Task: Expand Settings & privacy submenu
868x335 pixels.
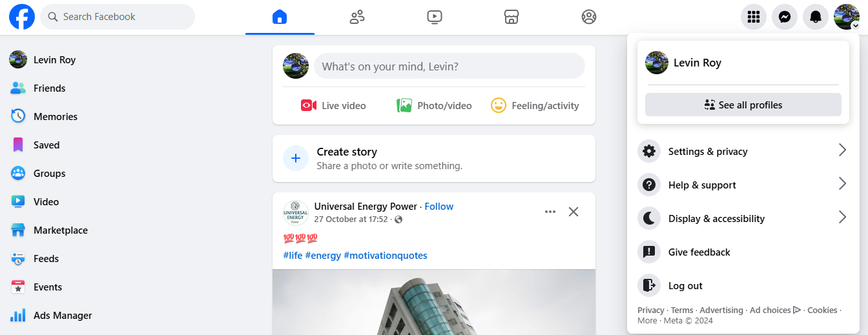Action: click(743, 152)
